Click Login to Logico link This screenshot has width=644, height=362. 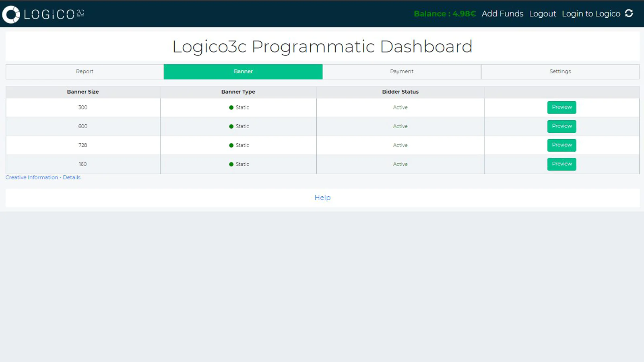pyautogui.click(x=591, y=14)
